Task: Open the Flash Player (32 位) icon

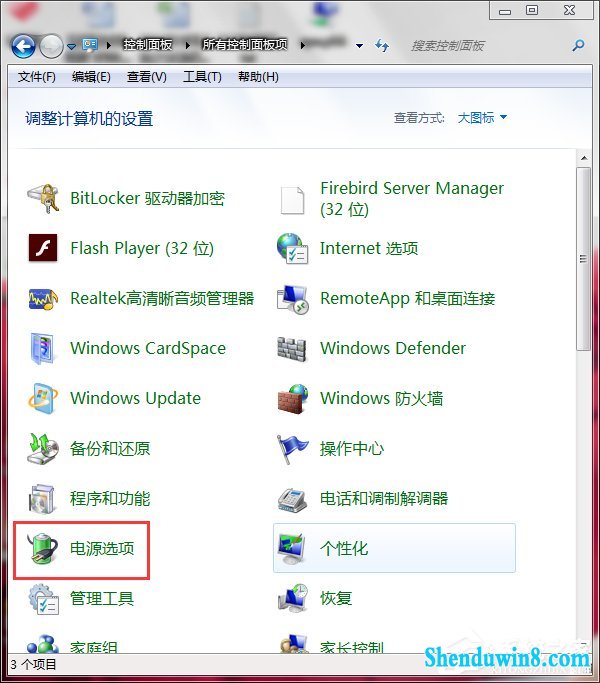Action: pyautogui.click(x=43, y=248)
